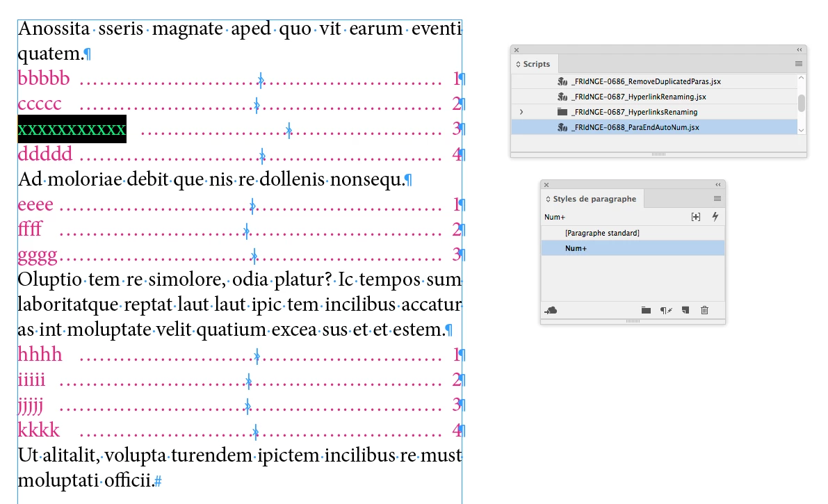Viewport: 828px width, 504px height.
Task: Select _FRIdNGE-0688_ParaEndAutoNum.jsx script
Action: tap(654, 127)
